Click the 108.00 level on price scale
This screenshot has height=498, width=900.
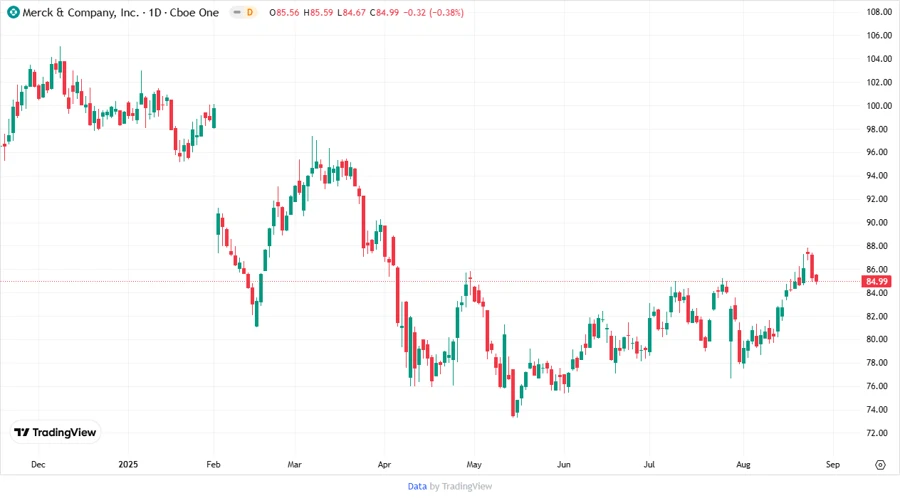pos(879,12)
